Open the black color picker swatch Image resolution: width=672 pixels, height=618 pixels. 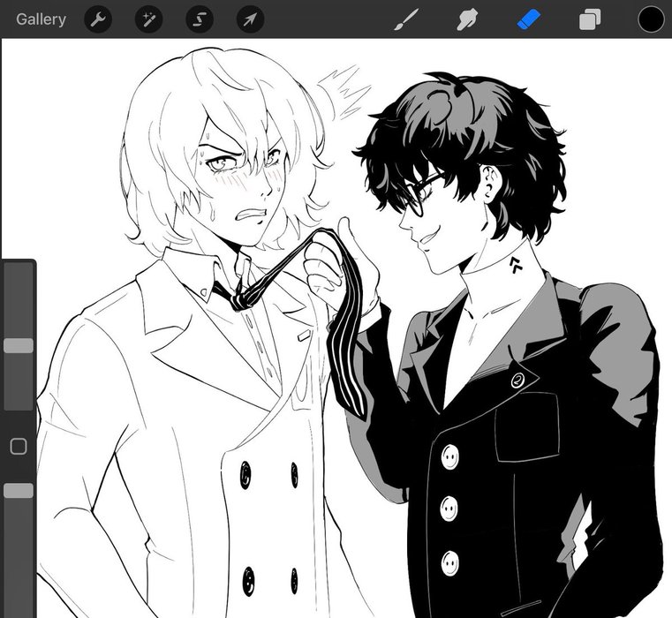[x=651, y=19]
